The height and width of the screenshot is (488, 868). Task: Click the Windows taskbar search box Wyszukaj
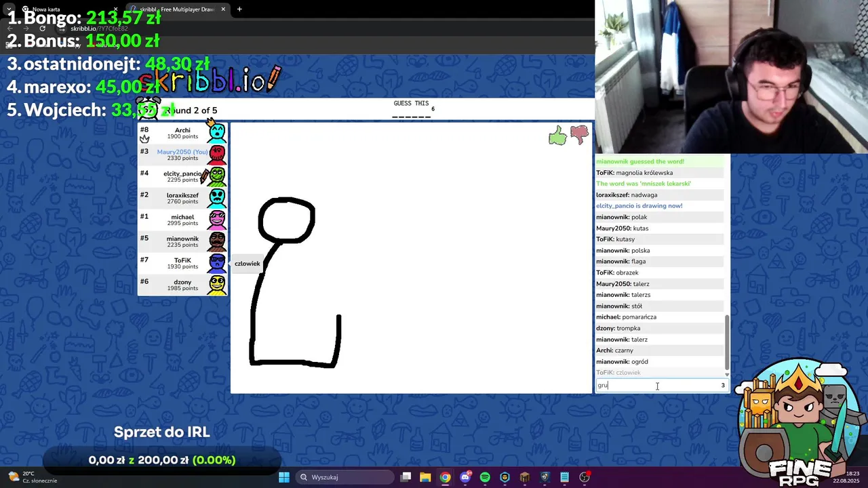(x=344, y=477)
